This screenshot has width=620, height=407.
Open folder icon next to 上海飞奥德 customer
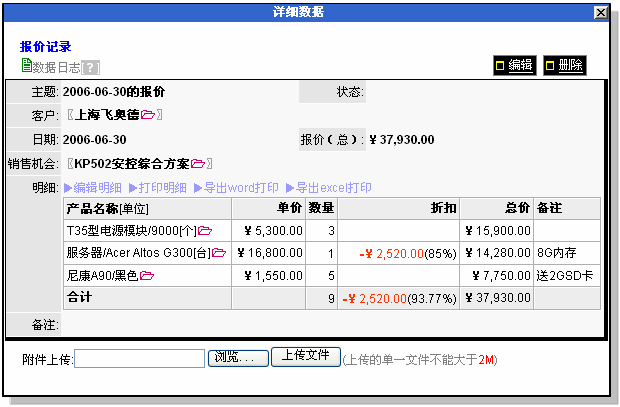point(148,116)
